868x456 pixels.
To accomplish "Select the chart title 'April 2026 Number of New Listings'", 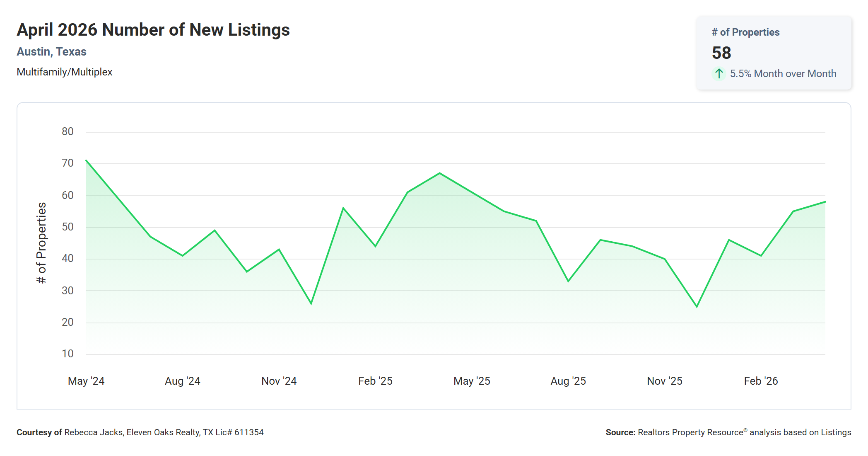I will coord(153,30).
